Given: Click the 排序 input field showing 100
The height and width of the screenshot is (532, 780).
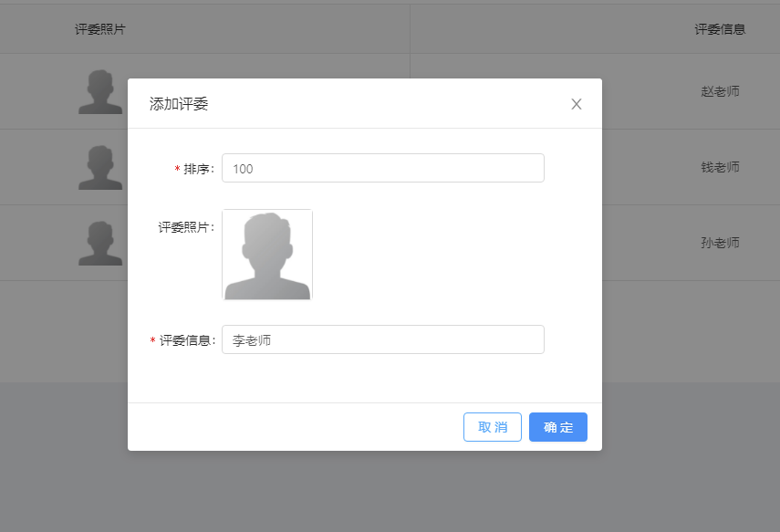Looking at the screenshot, I should click(x=382, y=168).
